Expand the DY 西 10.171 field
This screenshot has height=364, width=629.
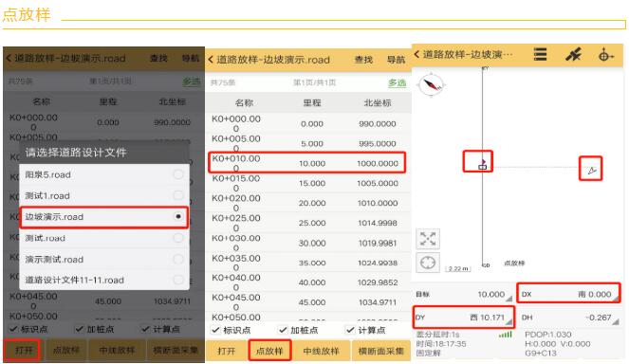point(464,318)
